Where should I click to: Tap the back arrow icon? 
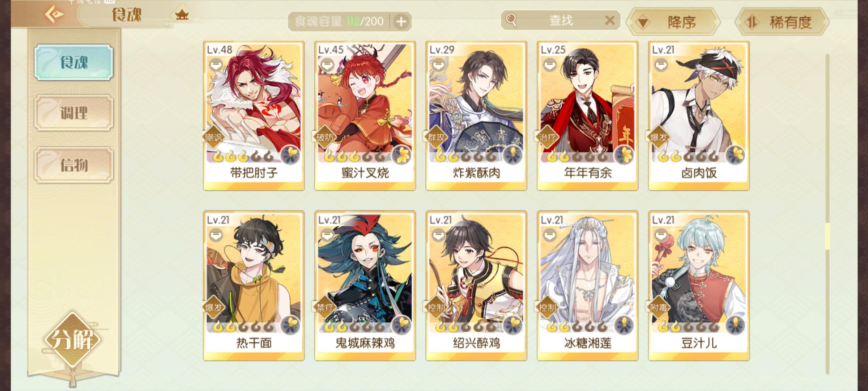[54, 14]
